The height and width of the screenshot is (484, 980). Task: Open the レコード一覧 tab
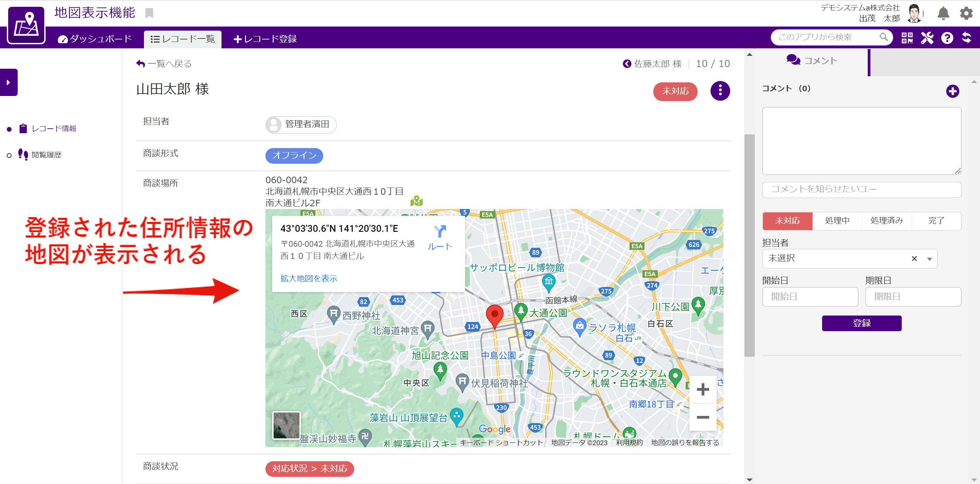tap(183, 39)
